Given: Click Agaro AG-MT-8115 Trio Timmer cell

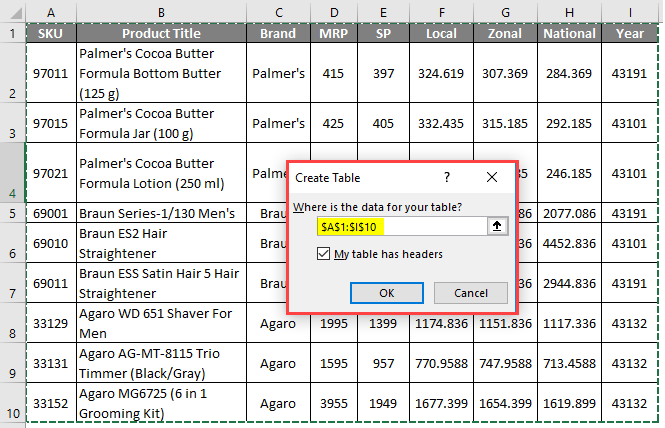Looking at the screenshot, I should click(x=161, y=363).
